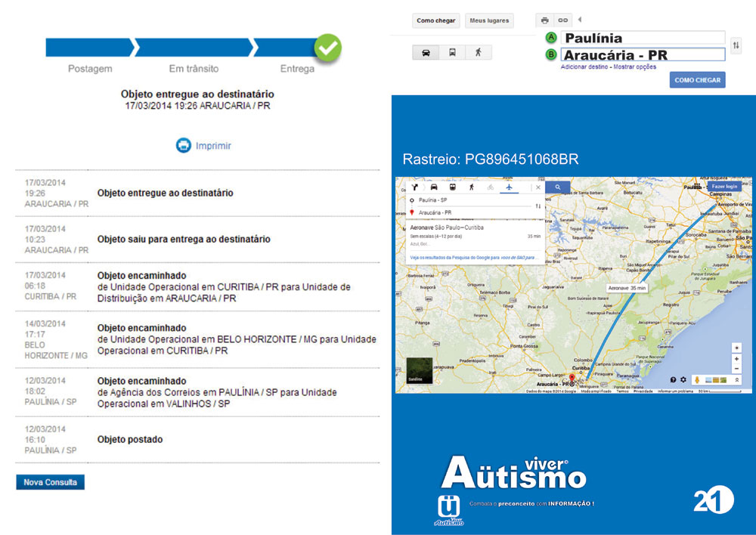Select public transit bus mode toggle
Image resolution: width=756 pixels, height=535 pixels.
(x=452, y=53)
